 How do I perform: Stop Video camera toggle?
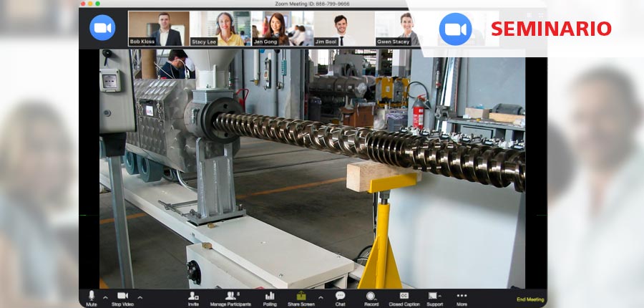pyautogui.click(x=122, y=297)
